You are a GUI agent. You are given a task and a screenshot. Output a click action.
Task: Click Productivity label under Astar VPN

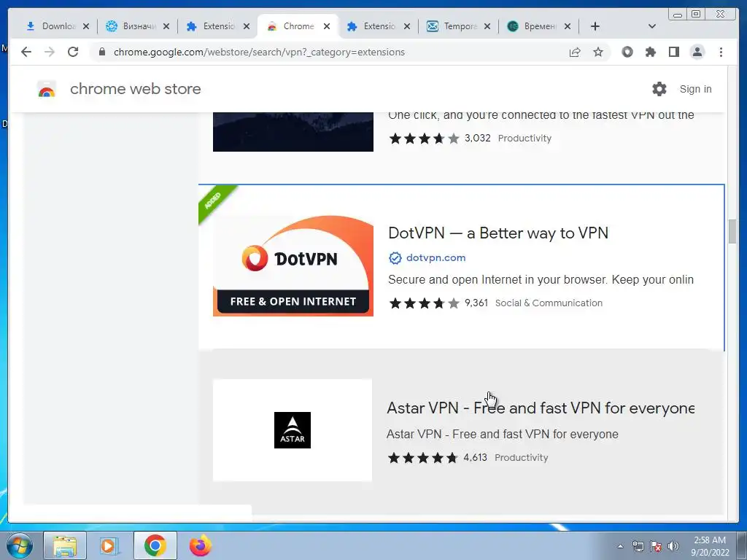point(521,458)
